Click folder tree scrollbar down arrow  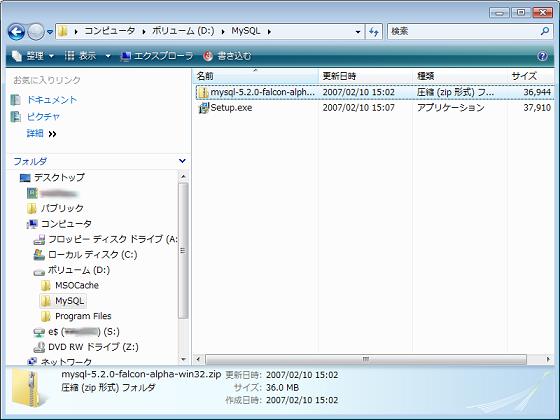[183, 360]
